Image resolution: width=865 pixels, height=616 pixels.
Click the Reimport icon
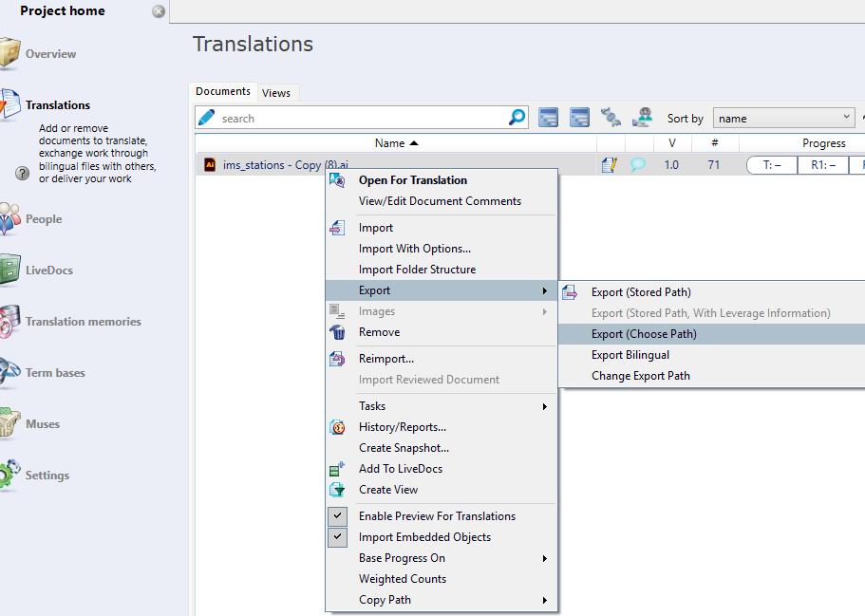click(x=337, y=359)
